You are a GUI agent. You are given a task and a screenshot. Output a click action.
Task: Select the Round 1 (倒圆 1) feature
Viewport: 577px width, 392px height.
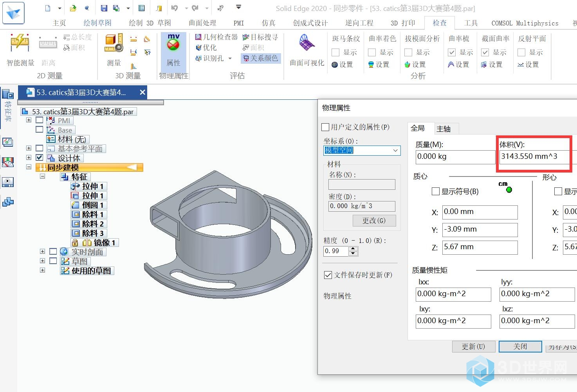pos(89,205)
